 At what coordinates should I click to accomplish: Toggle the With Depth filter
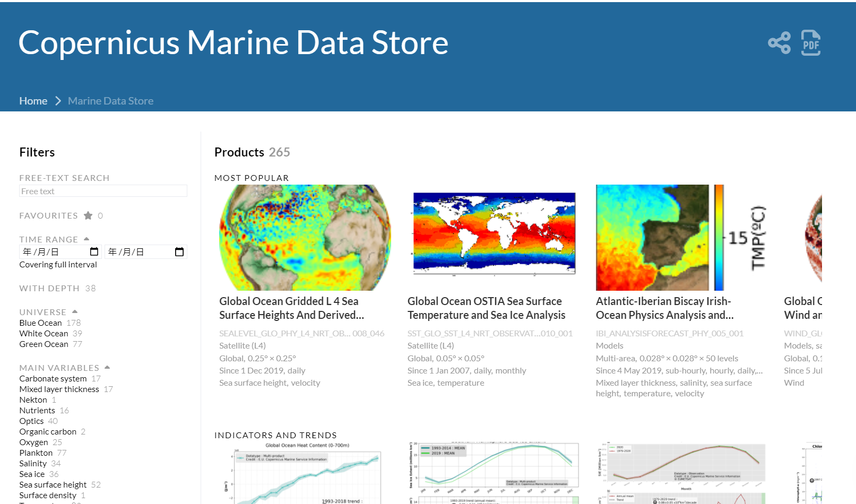click(49, 288)
